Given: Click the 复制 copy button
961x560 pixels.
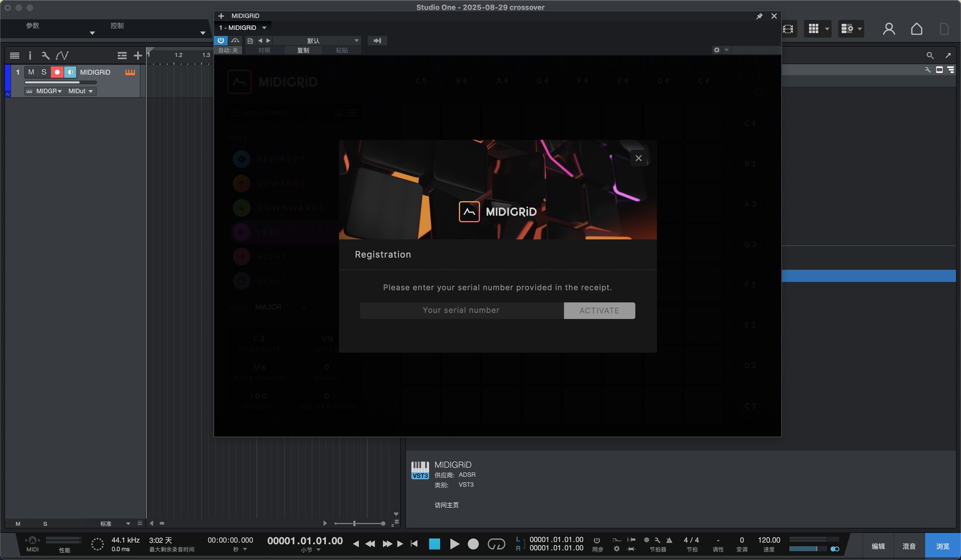Looking at the screenshot, I should [303, 50].
